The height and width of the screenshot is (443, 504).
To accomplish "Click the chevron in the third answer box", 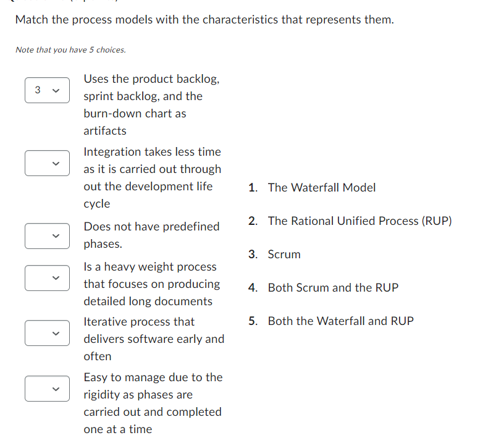I will 56,236.
